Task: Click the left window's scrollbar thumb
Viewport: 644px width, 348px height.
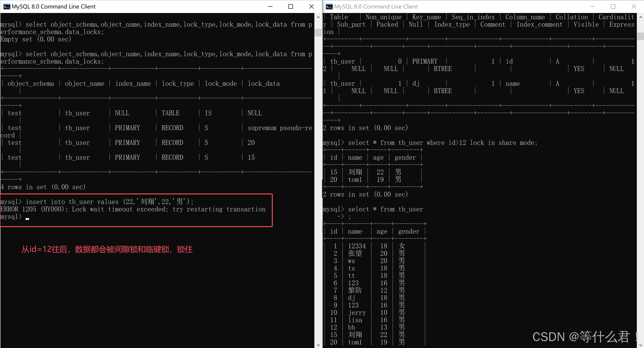Action: tap(318, 33)
